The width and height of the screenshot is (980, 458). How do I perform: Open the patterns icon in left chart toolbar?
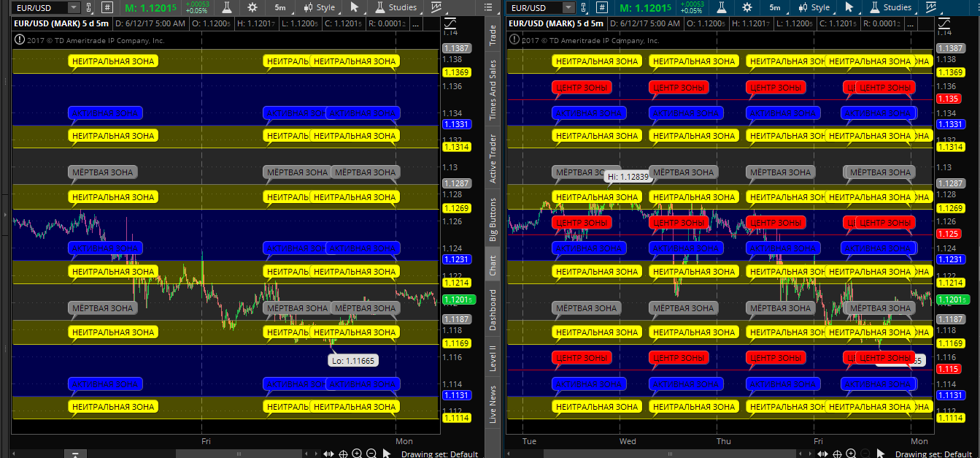[x=436, y=7]
